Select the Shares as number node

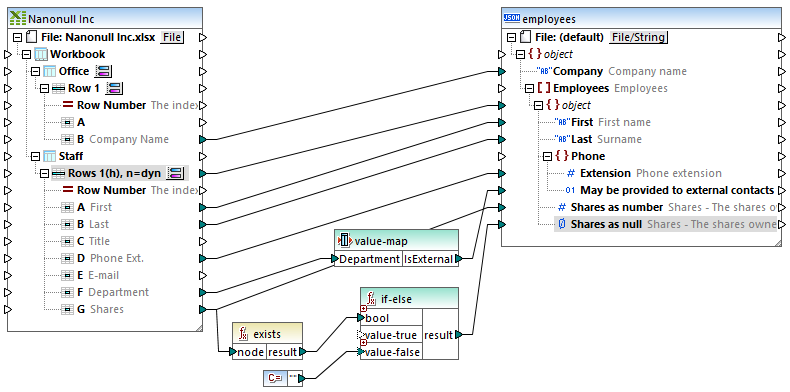click(x=666, y=207)
